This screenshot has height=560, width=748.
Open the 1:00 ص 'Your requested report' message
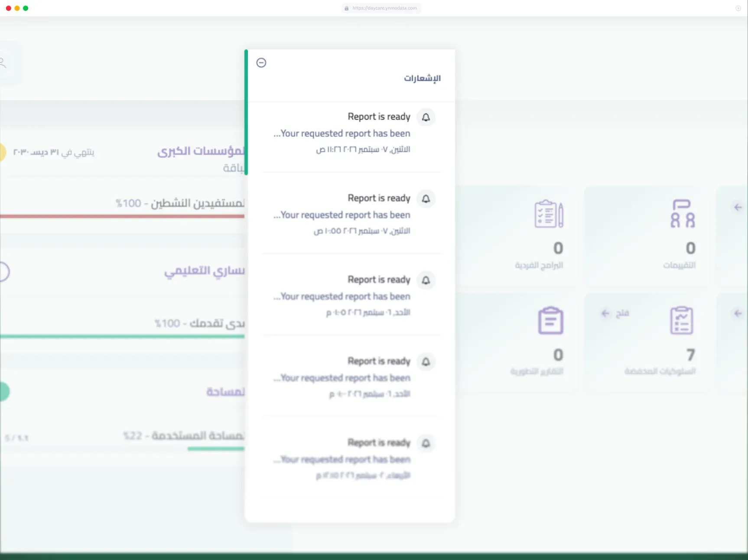pos(341,215)
